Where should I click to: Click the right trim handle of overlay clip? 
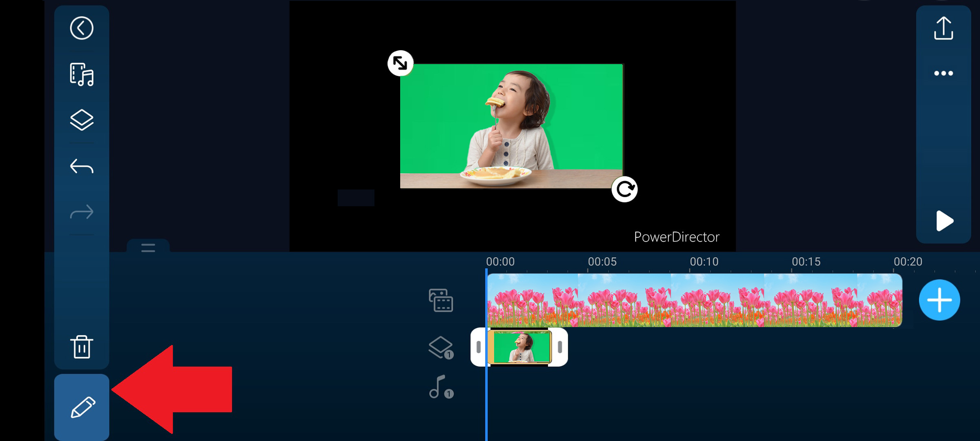click(559, 347)
